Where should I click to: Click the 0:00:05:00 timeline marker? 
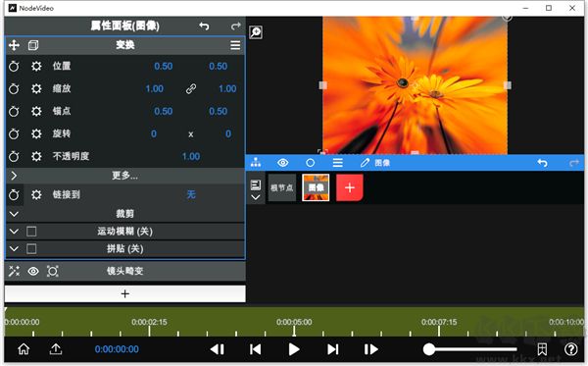(294, 322)
